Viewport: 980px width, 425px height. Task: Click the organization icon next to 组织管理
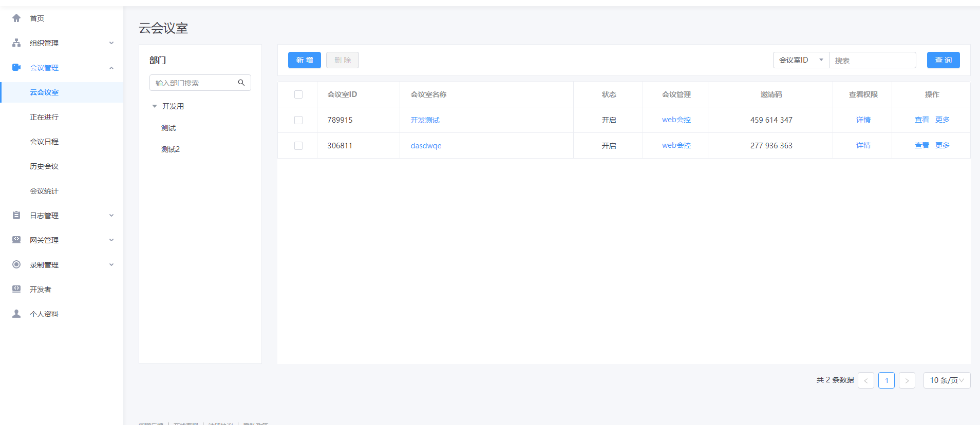coord(16,43)
